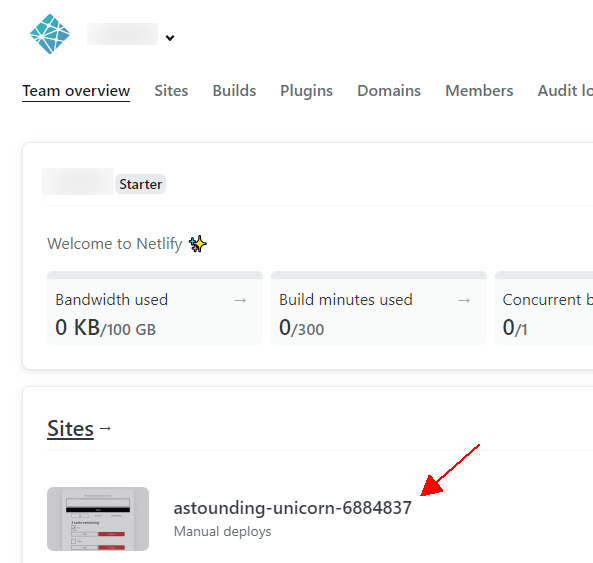This screenshot has height=563, width=593.
Task: Click the 0 KB/100 GB value
Action: click(x=106, y=327)
